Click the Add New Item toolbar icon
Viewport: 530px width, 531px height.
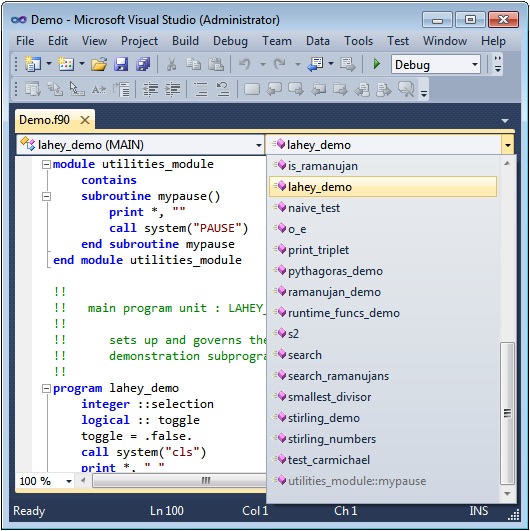point(66,64)
